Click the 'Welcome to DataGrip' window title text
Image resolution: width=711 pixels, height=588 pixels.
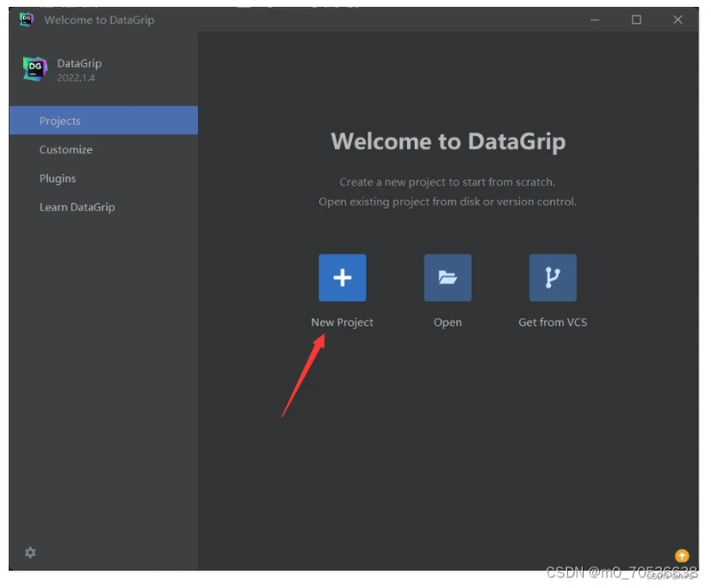pos(100,20)
